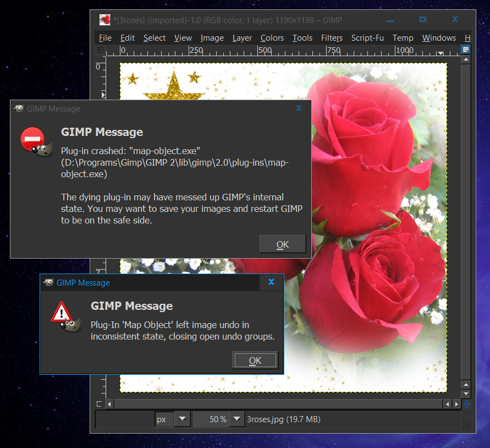490x448 pixels.
Task: Click the status bar resize grip
Action: (467, 424)
